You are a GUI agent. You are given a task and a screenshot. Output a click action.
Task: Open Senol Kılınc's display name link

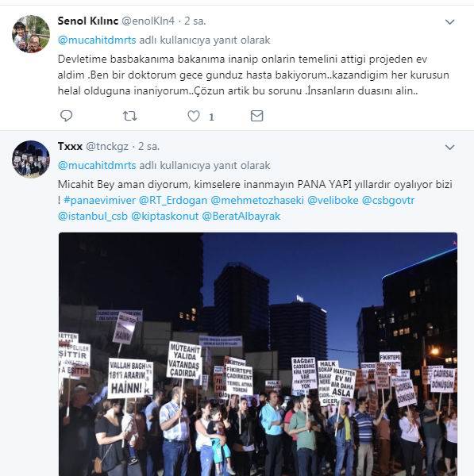pyautogui.click(x=88, y=21)
